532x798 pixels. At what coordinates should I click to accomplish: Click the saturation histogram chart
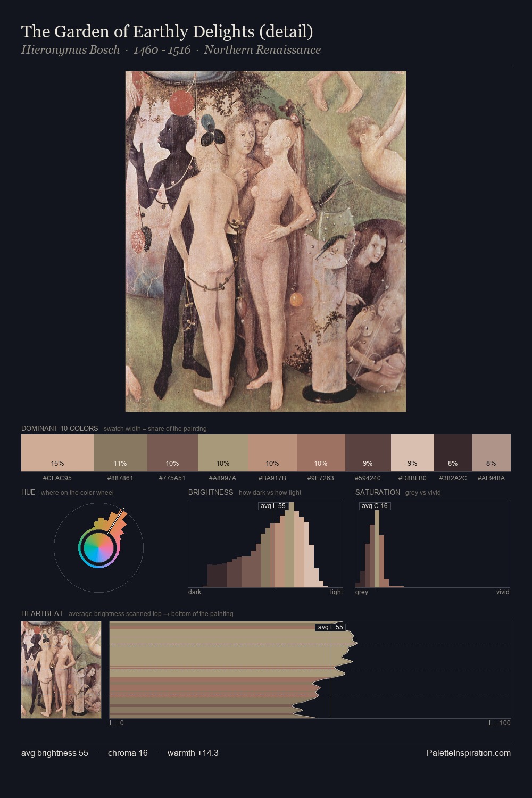433,544
